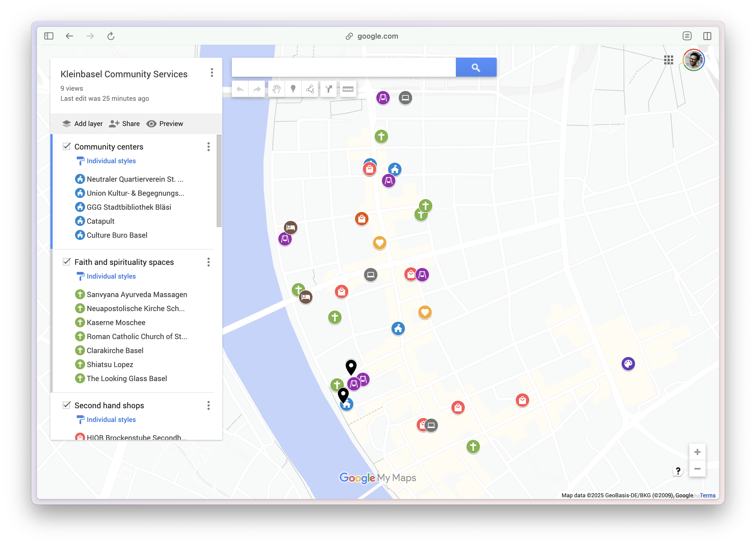Open the Google account profile picture

click(x=694, y=60)
